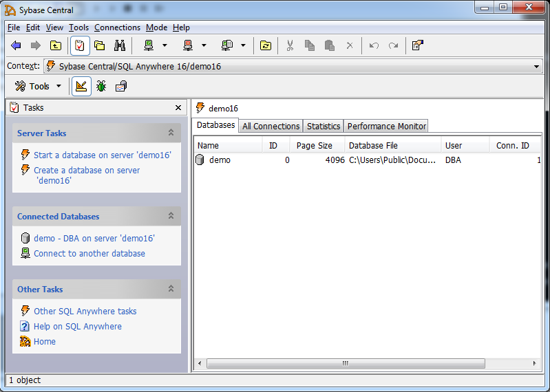Sort by the User column header

pos(465,145)
